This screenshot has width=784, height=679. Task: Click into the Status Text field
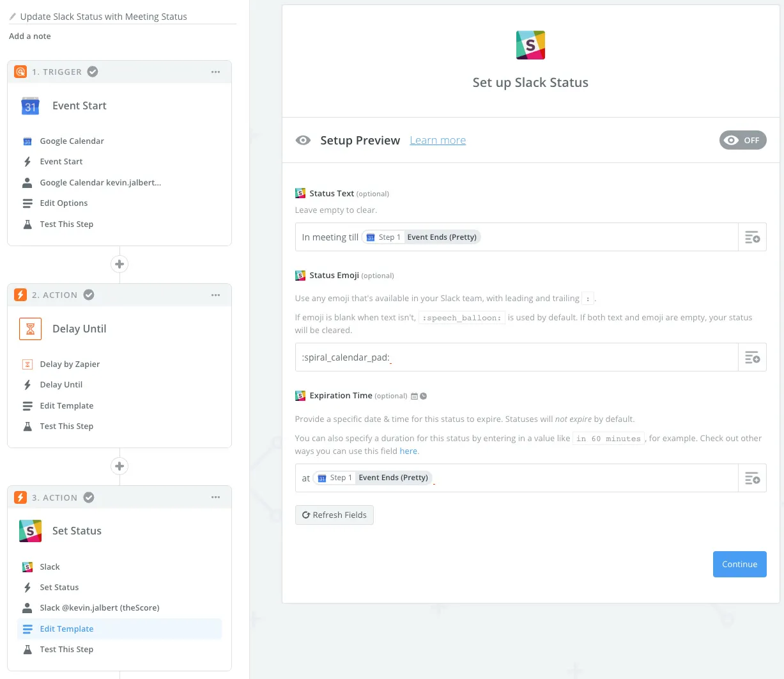516,237
